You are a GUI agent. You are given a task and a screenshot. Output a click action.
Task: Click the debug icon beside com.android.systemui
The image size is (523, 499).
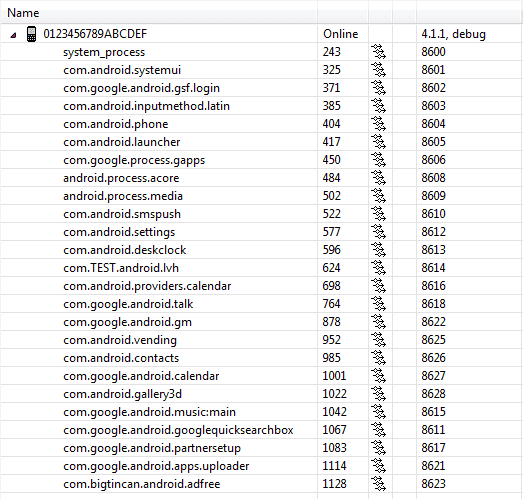379,70
